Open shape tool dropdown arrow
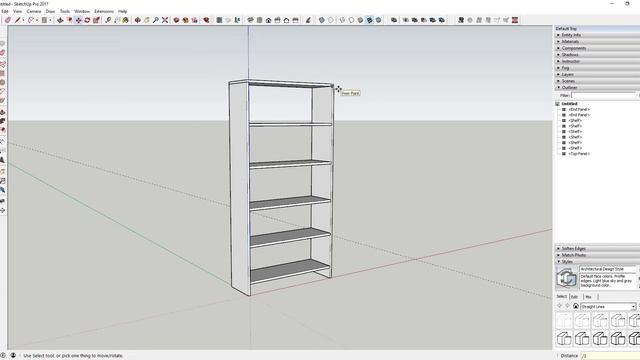 pyautogui.click(x=50, y=20)
